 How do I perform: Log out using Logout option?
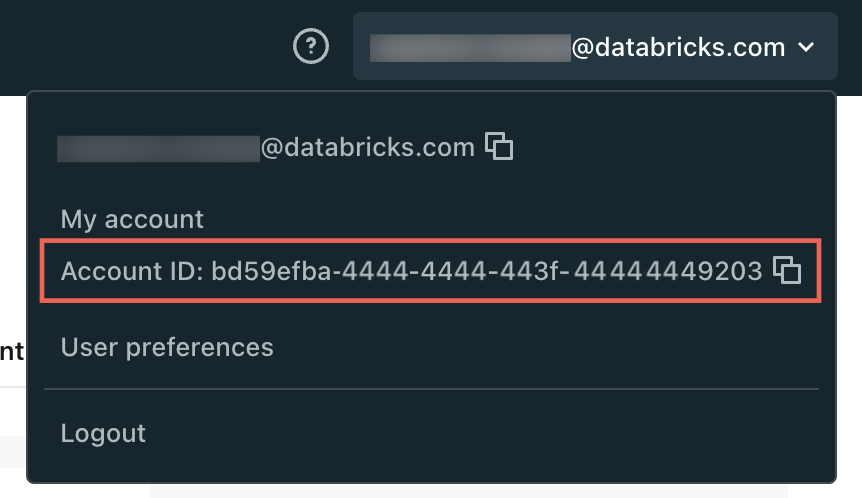[x=103, y=433]
